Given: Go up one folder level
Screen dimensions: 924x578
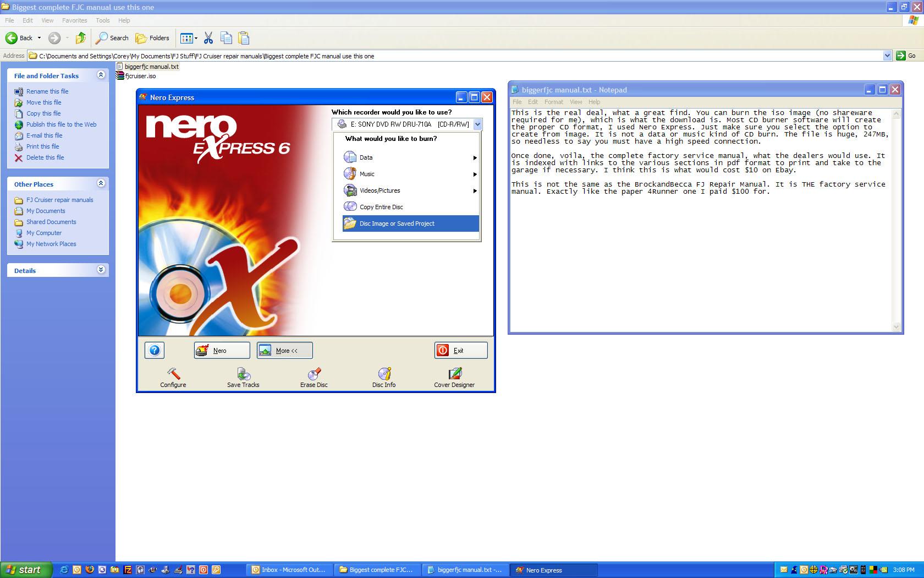Looking at the screenshot, I should tap(81, 38).
